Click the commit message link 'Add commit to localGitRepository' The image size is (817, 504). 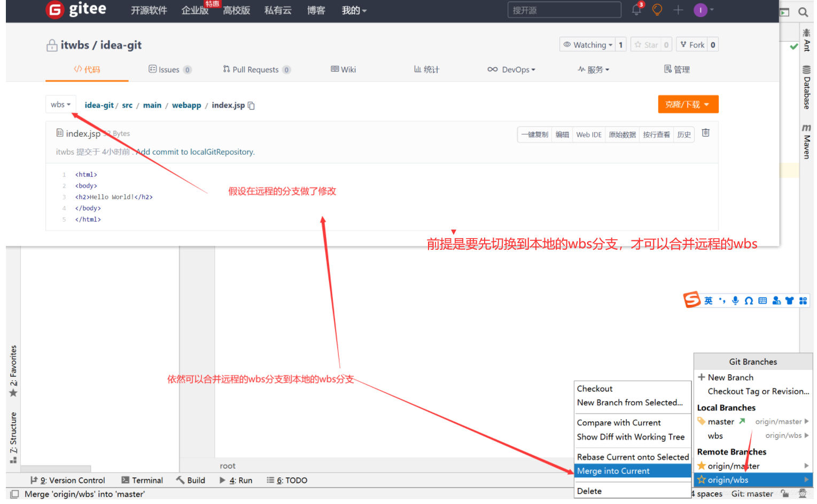pos(195,152)
